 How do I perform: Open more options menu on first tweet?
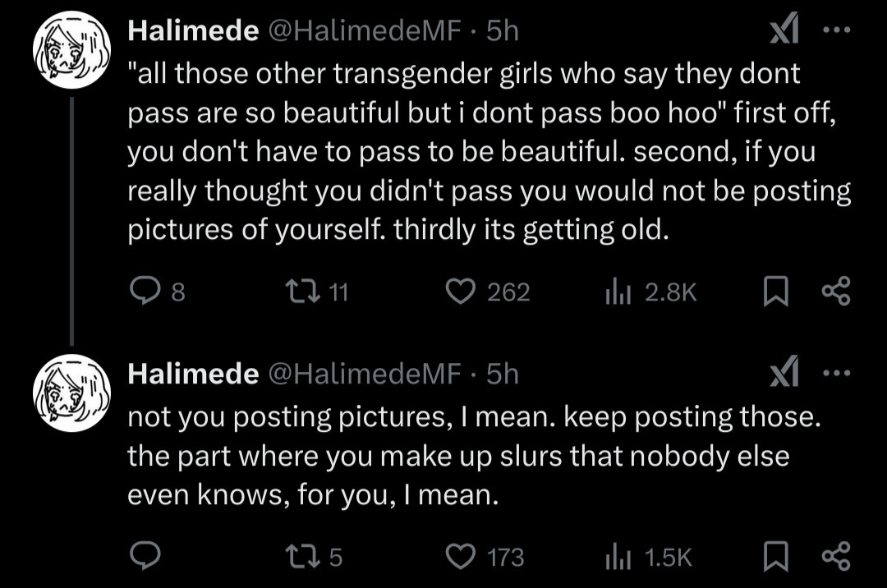836,31
